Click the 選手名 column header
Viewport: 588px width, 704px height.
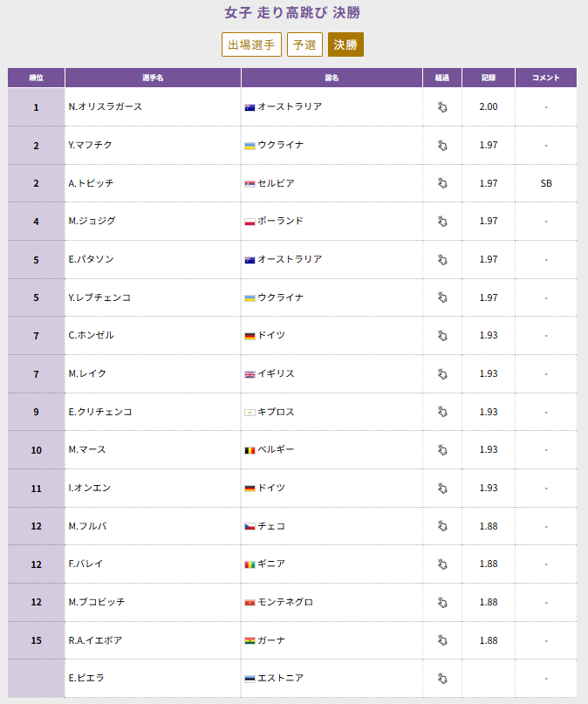(x=153, y=78)
